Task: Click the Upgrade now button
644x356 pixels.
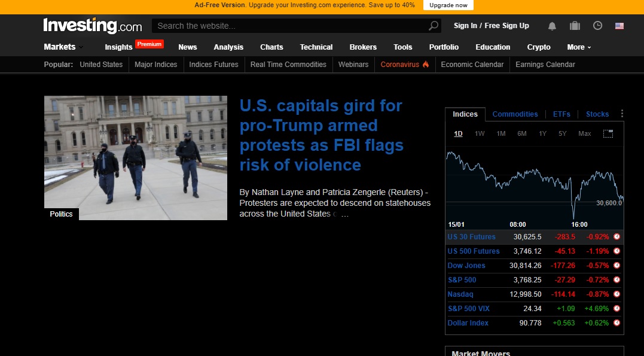Action: [x=448, y=5]
